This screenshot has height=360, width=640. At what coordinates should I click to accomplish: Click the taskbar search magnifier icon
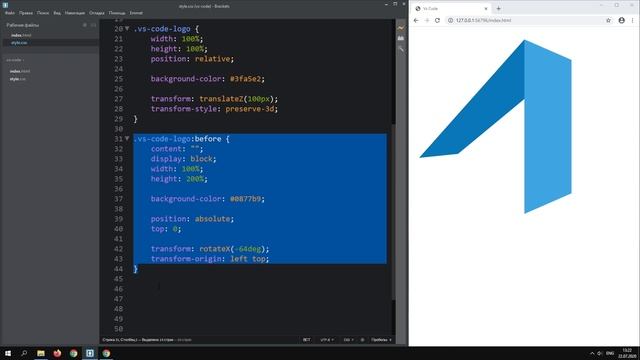click(24, 353)
